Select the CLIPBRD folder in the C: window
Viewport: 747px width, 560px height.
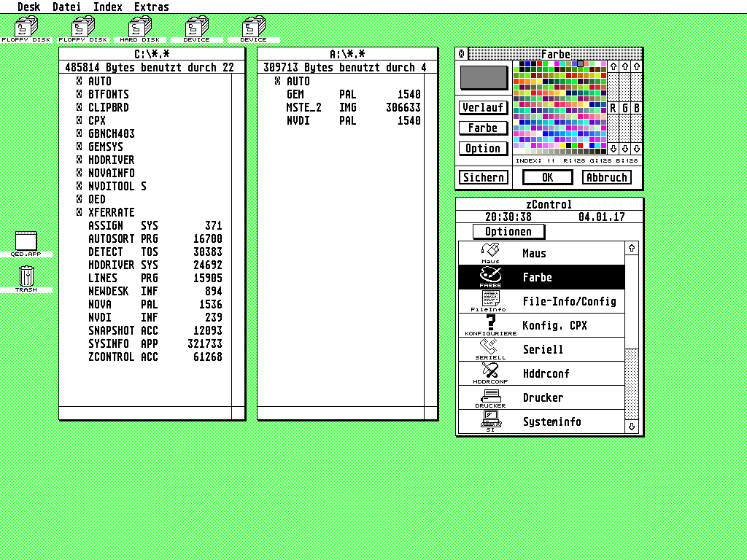(x=103, y=108)
